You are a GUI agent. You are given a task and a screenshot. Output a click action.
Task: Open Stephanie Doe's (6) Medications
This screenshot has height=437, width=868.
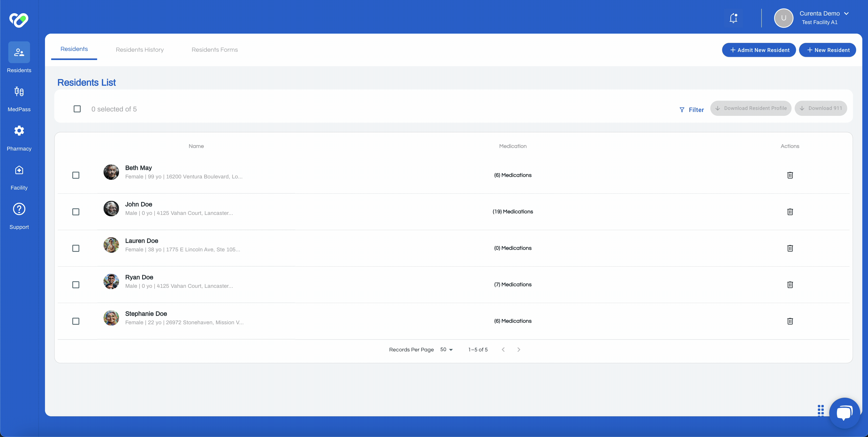pyautogui.click(x=513, y=321)
